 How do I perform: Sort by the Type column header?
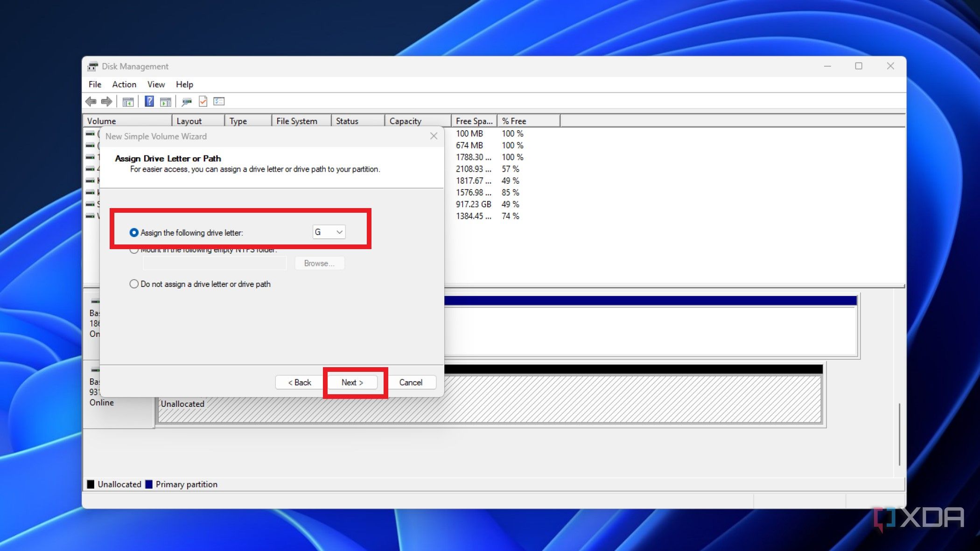(248, 121)
